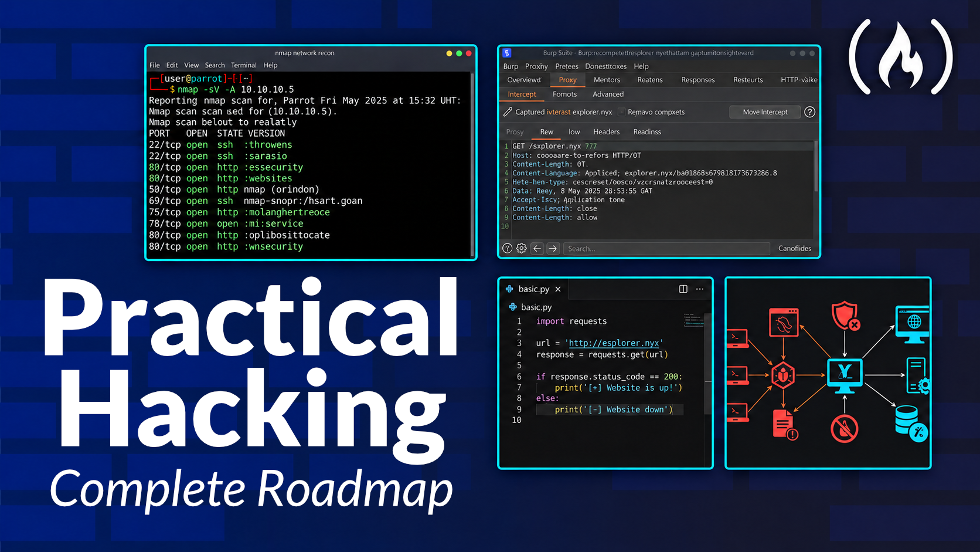Viewport: 980px width, 552px height.
Task: Select the Headers view tab
Action: coord(606,131)
